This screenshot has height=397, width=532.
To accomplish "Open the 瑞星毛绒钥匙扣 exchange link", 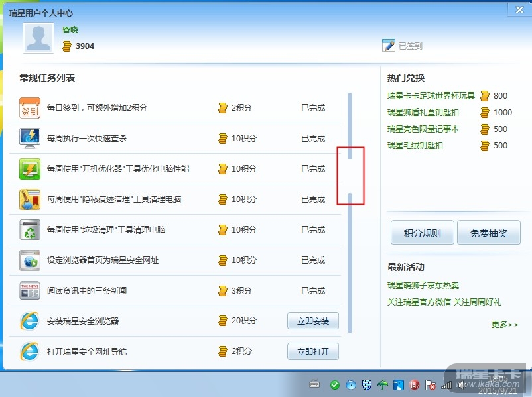I will pyautogui.click(x=415, y=146).
